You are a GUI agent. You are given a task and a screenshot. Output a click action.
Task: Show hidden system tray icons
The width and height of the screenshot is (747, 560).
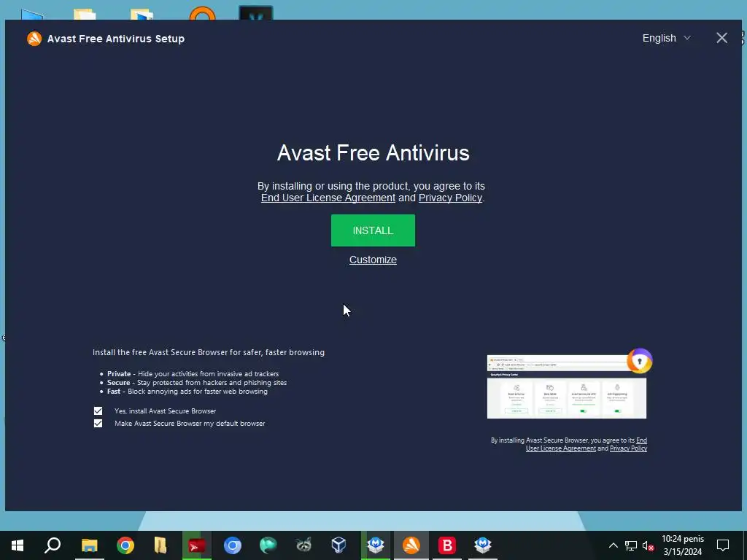coord(613,545)
